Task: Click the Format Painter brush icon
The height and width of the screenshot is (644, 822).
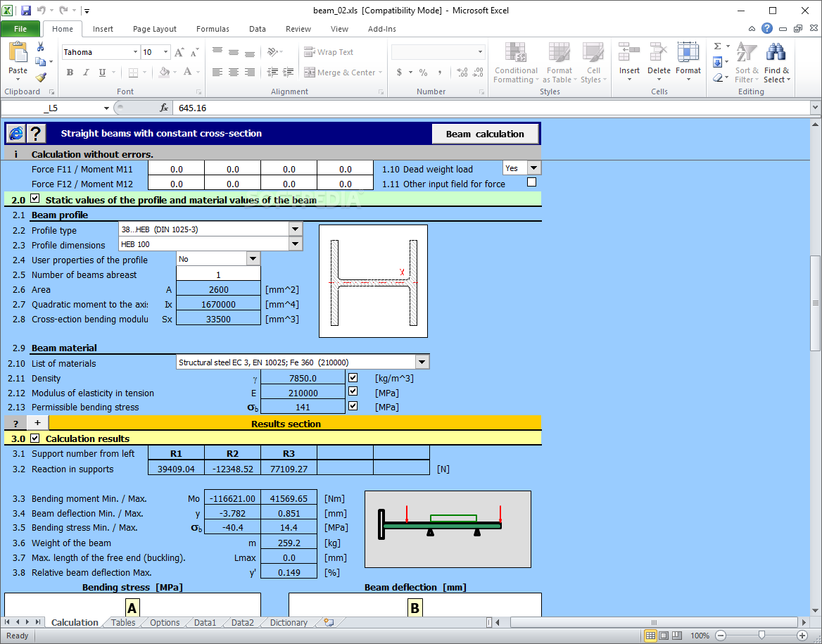Action: (40, 77)
